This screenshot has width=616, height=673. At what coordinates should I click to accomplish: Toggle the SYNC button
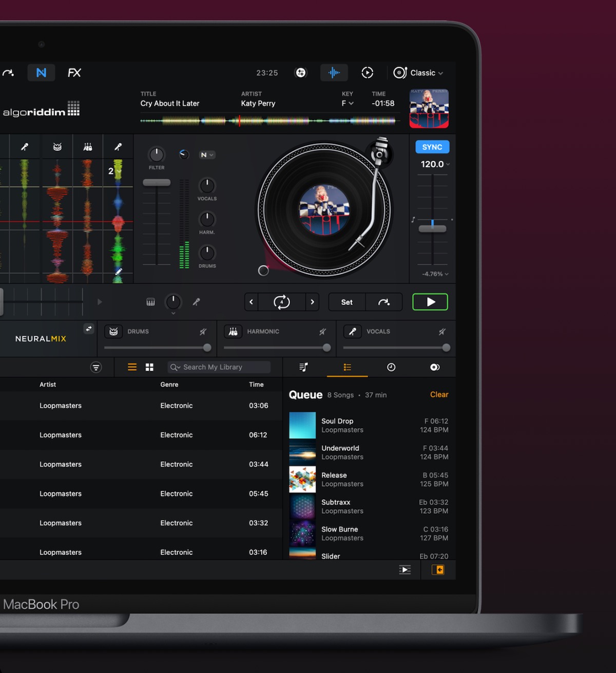coord(432,147)
